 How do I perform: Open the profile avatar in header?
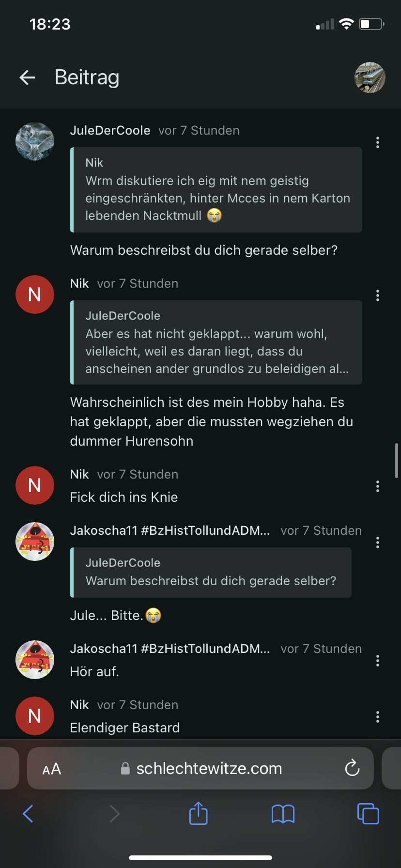pyautogui.click(x=370, y=77)
